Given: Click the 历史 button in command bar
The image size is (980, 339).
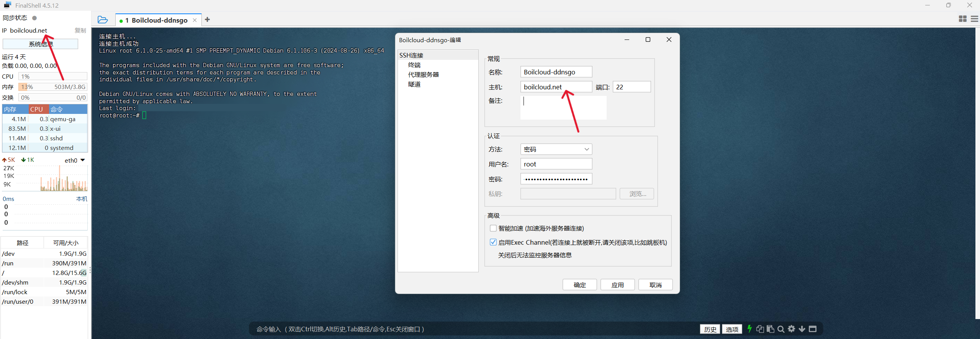Looking at the screenshot, I should point(710,329).
